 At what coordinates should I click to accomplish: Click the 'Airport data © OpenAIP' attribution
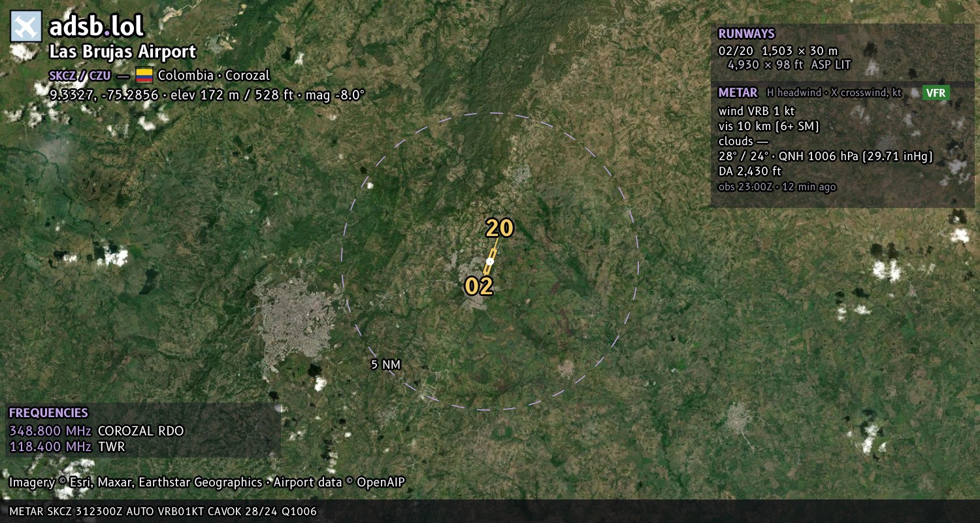pyautogui.click(x=339, y=482)
